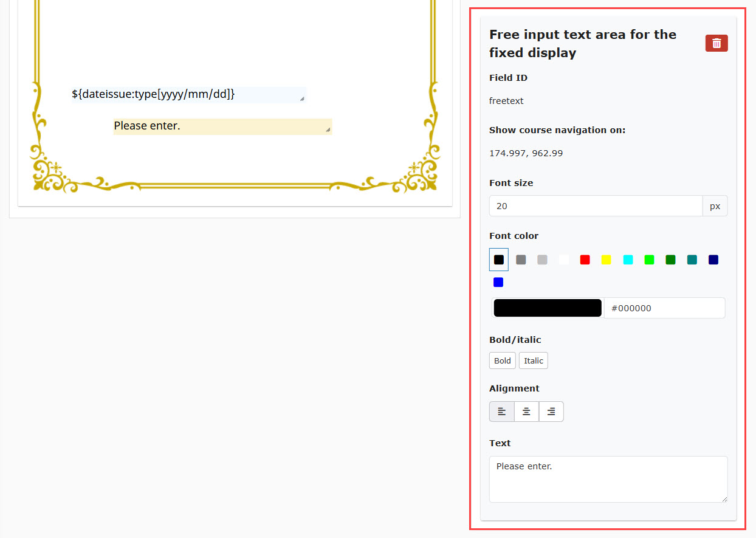Choose the navy font color swatch
Image resolution: width=756 pixels, height=538 pixels.
(713, 260)
